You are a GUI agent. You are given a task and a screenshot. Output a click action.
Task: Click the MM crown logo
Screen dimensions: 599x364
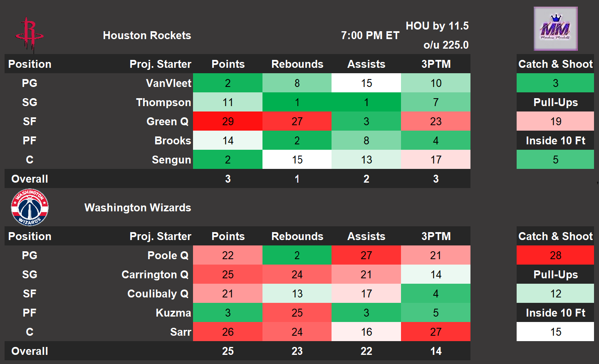tap(556, 29)
